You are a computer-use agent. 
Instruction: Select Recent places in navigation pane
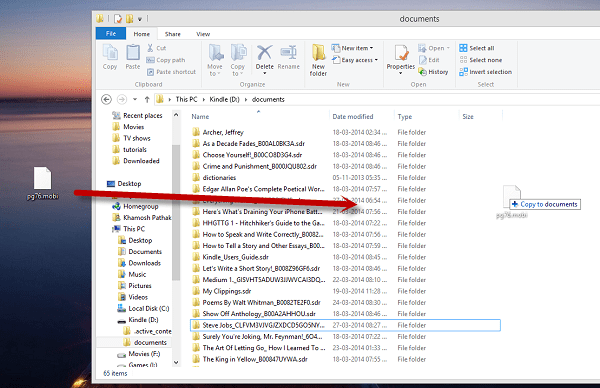click(x=137, y=116)
